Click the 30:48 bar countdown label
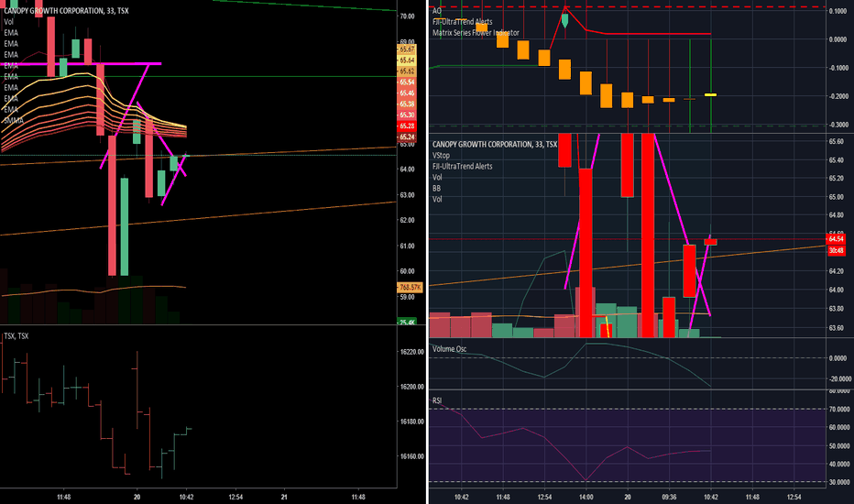Screen dimensions: 854x504 click(x=836, y=250)
